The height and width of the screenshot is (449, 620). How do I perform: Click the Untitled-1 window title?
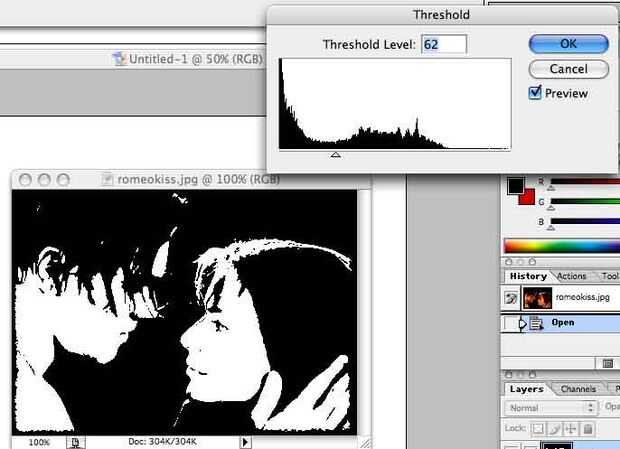pos(196,59)
